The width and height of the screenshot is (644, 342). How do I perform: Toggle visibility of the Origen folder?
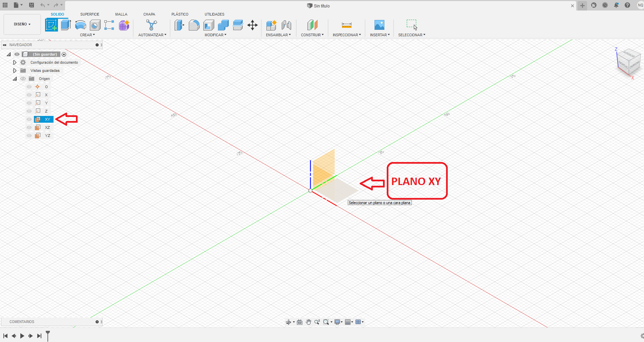pyautogui.click(x=23, y=79)
